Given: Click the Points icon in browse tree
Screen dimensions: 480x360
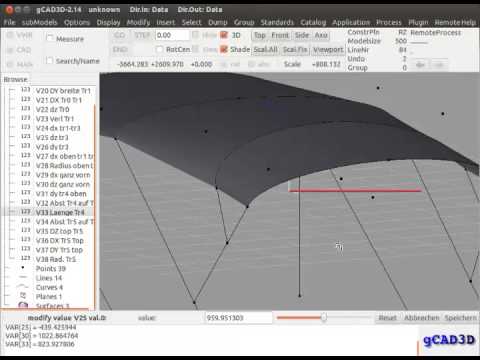Looking at the screenshot, I should point(23,268).
